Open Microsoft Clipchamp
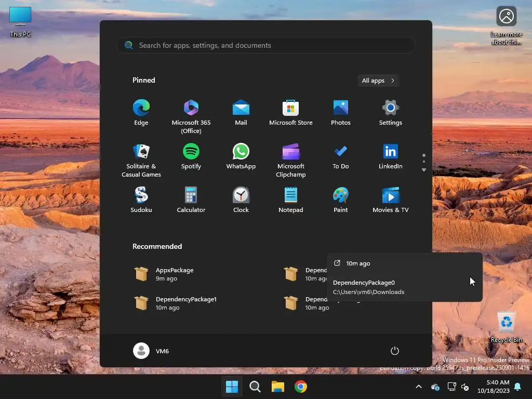Viewport: 532px width, 399px height. click(x=291, y=160)
